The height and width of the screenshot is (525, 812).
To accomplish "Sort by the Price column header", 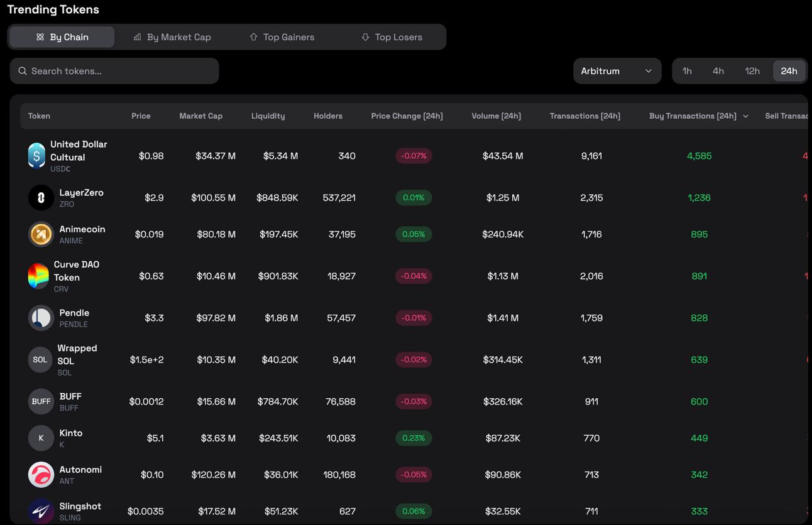I will tap(141, 116).
